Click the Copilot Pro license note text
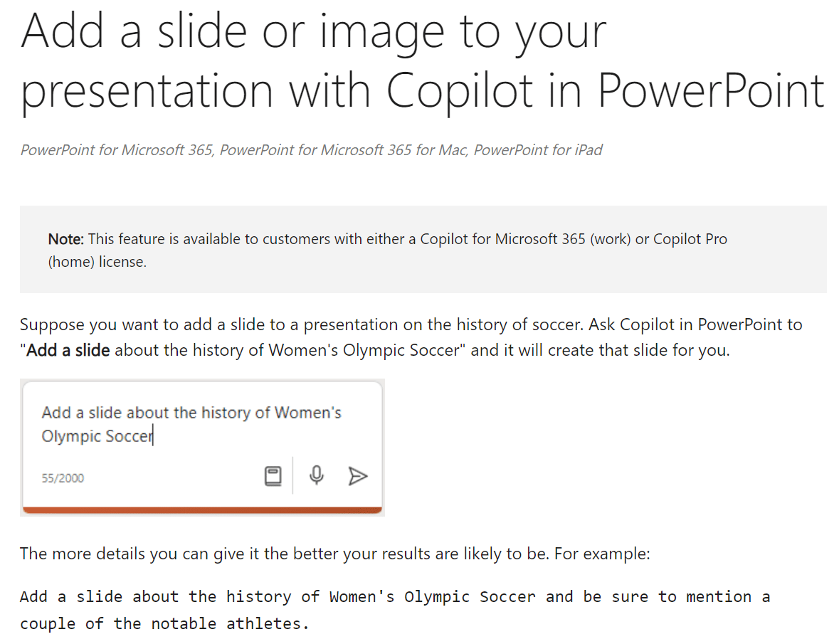Viewport: 839px width, 644px height. click(x=387, y=250)
